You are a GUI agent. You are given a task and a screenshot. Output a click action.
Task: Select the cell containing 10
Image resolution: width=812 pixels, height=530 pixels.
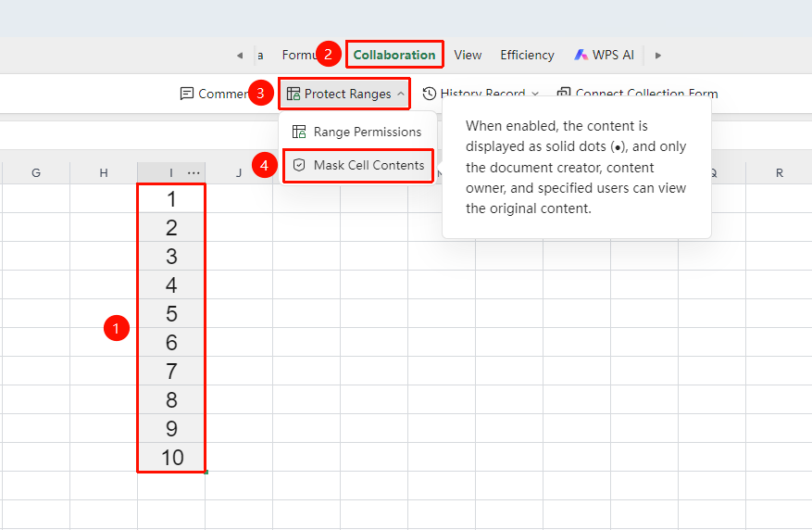[x=171, y=457]
